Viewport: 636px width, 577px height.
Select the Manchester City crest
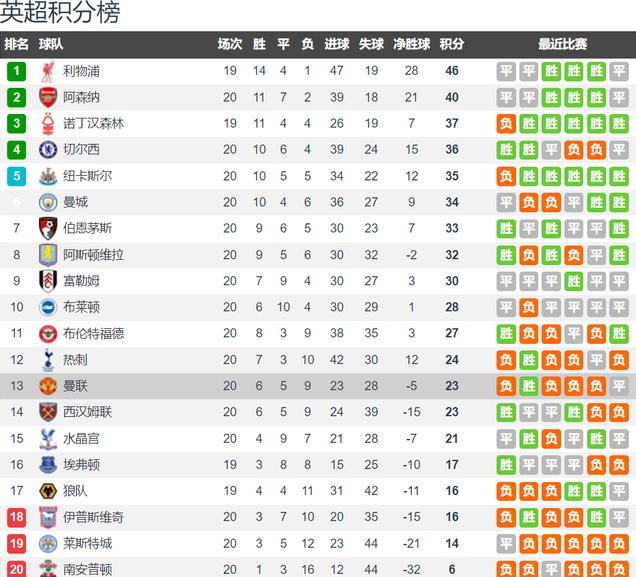click(x=48, y=202)
